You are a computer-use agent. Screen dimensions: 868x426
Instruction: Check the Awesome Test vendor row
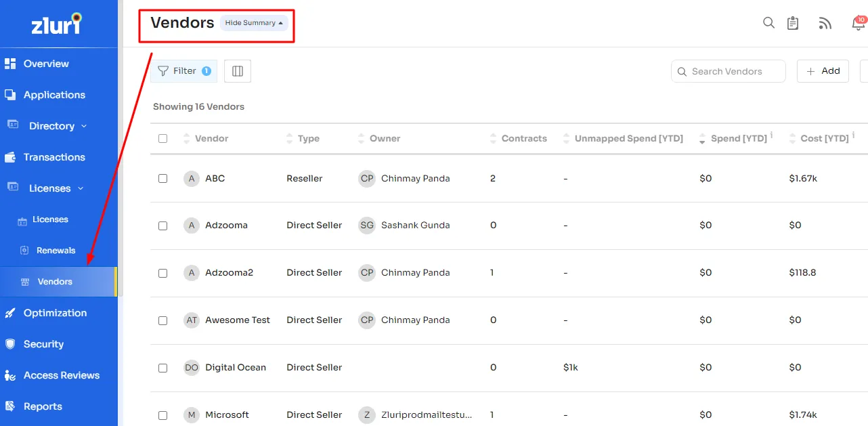(x=162, y=320)
